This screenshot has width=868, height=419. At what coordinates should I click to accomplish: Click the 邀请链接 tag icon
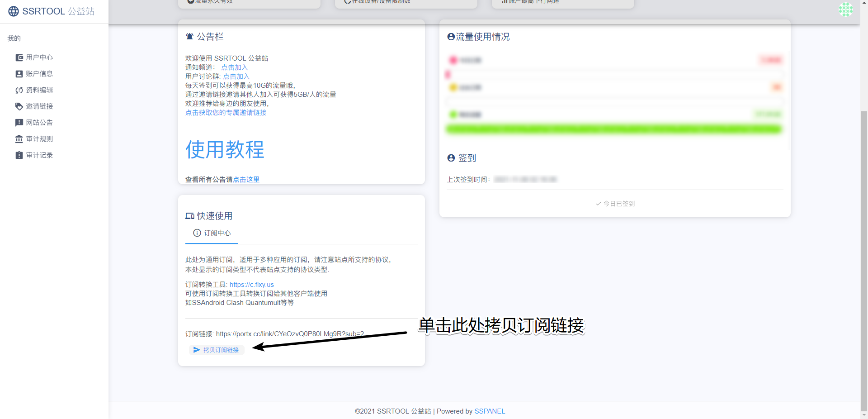point(19,106)
